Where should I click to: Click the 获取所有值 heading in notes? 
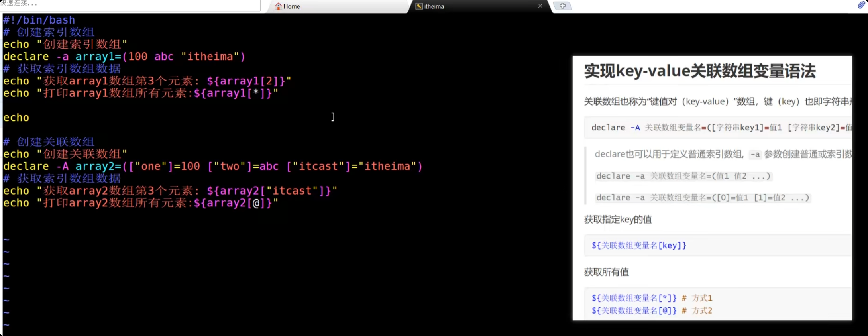606,272
